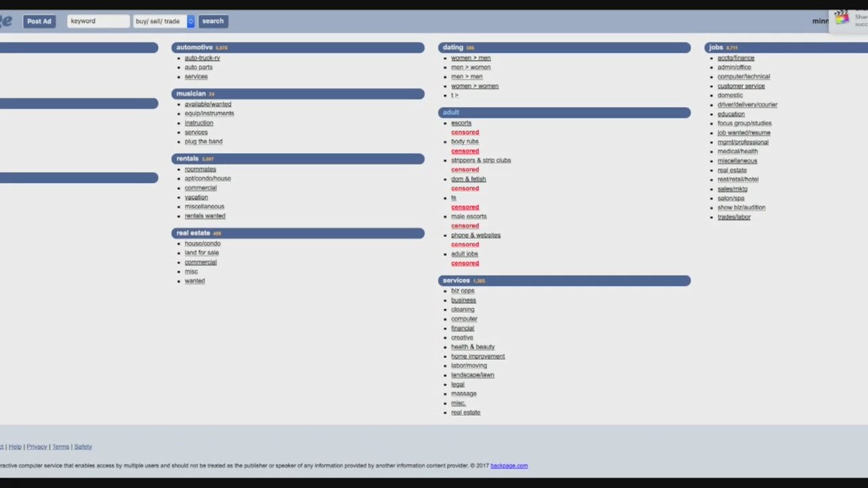Viewport: 868px width, 488px height.
Task: Open the medical/health link
Action: (737, 151)
